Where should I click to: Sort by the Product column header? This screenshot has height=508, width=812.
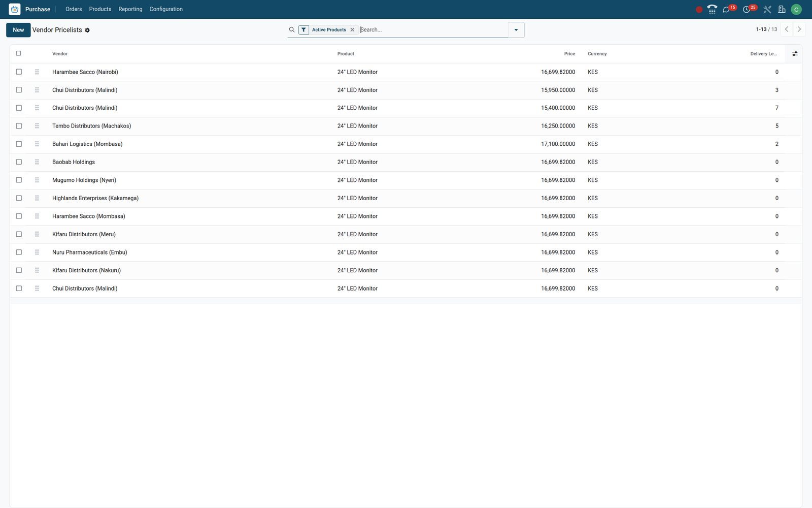(346, 54)
